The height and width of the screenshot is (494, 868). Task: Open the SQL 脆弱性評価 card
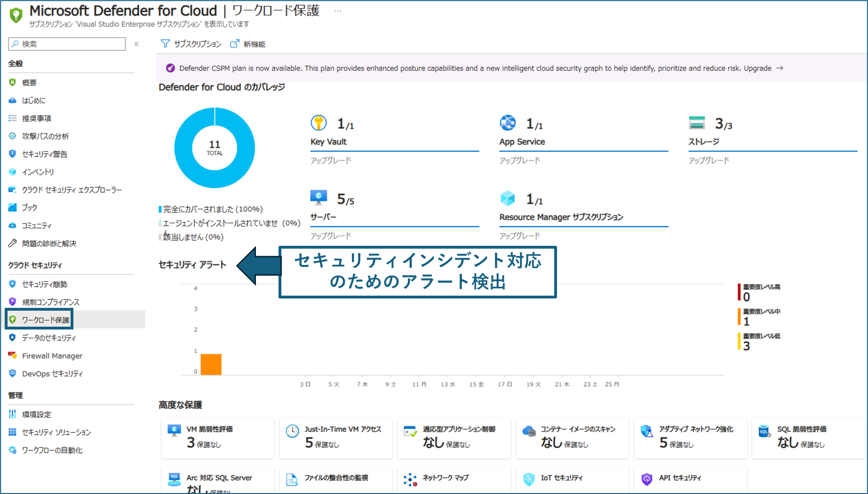(x=808, y=438)
